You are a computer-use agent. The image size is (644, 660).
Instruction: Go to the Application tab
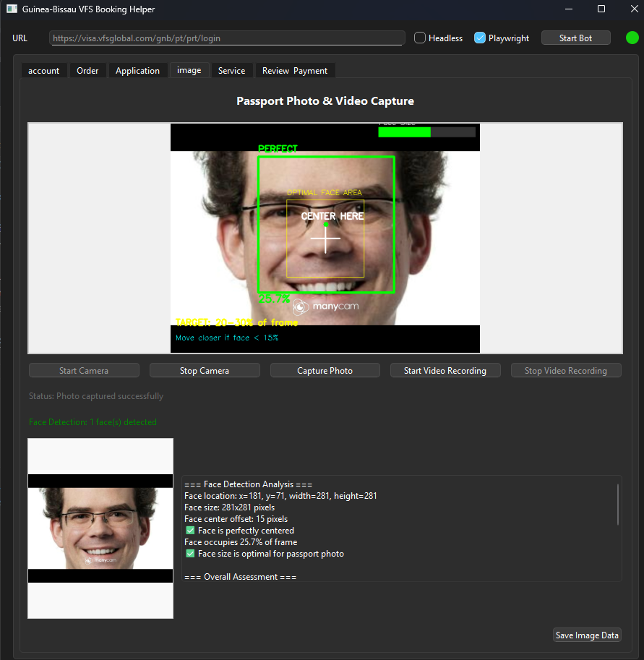pyautogui.click(x=137, y=71)
